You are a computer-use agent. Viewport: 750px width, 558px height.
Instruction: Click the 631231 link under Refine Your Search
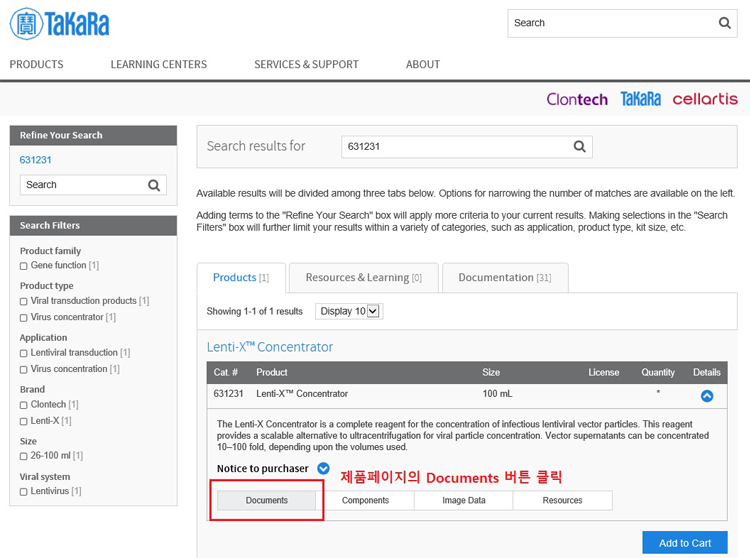35,160
